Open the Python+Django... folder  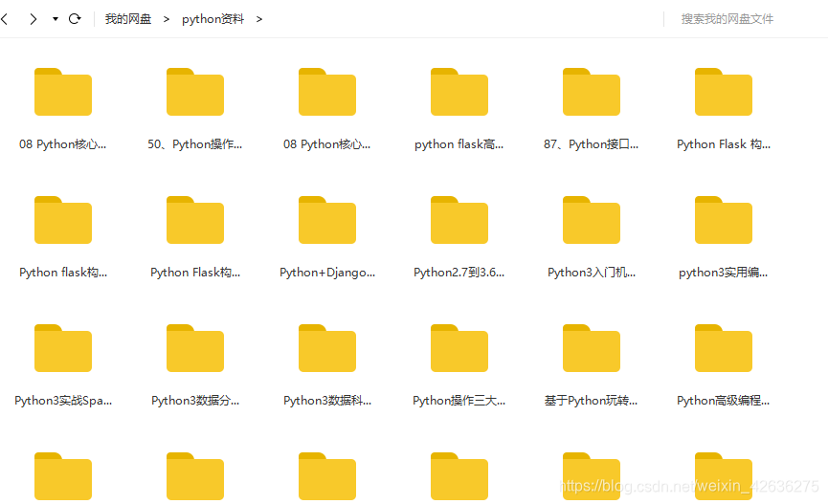coord(326,220)
